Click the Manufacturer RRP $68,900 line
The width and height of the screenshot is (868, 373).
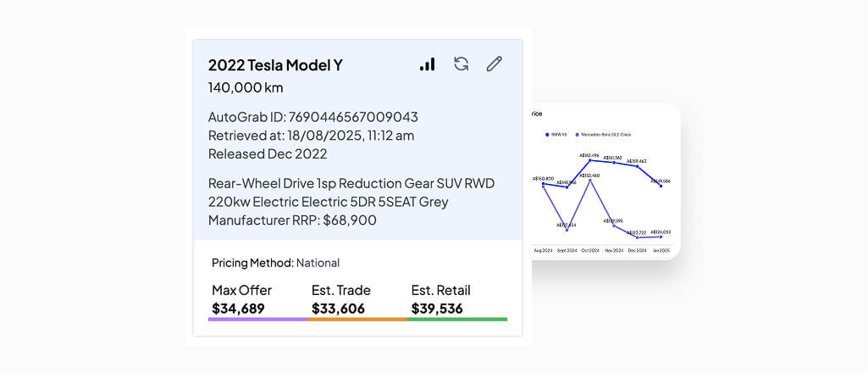(x=292, y=220)
